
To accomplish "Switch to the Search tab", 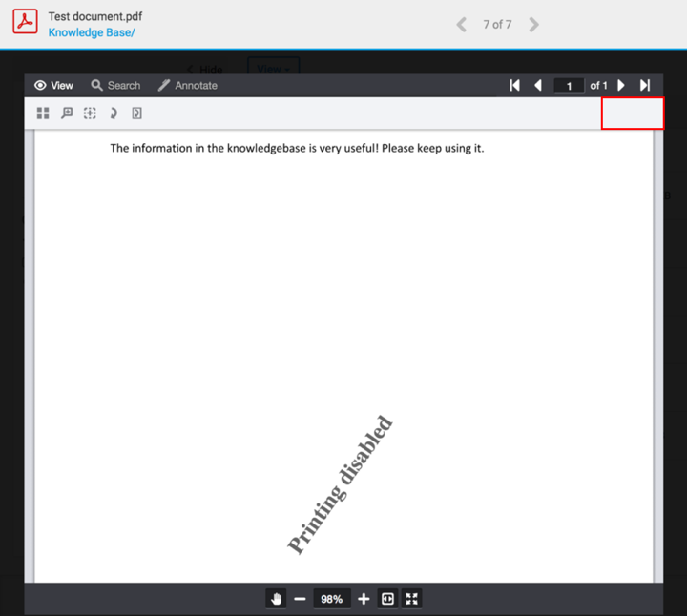I will click(x=115, y=86).
